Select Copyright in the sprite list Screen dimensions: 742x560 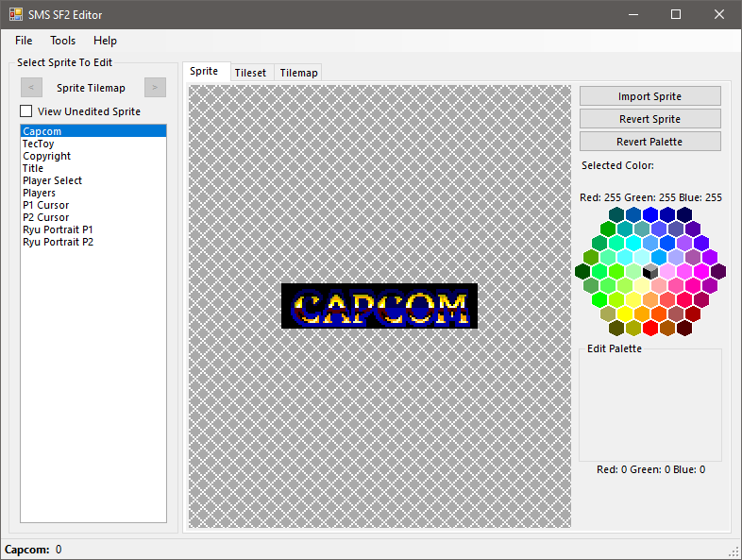pos(93,156)
